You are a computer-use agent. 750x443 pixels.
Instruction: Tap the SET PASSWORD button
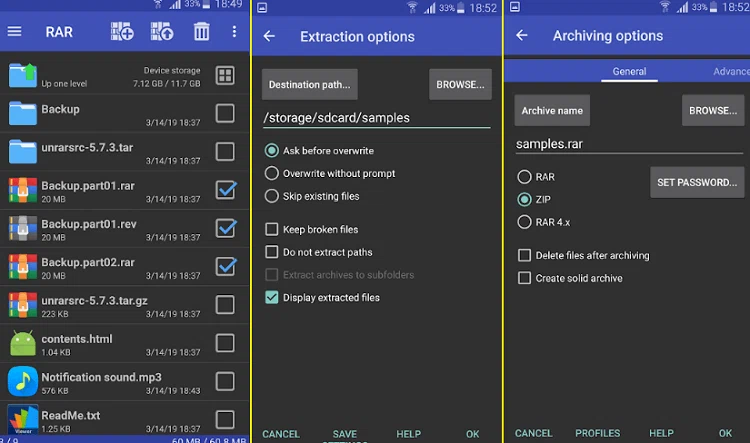pos(697,182)
